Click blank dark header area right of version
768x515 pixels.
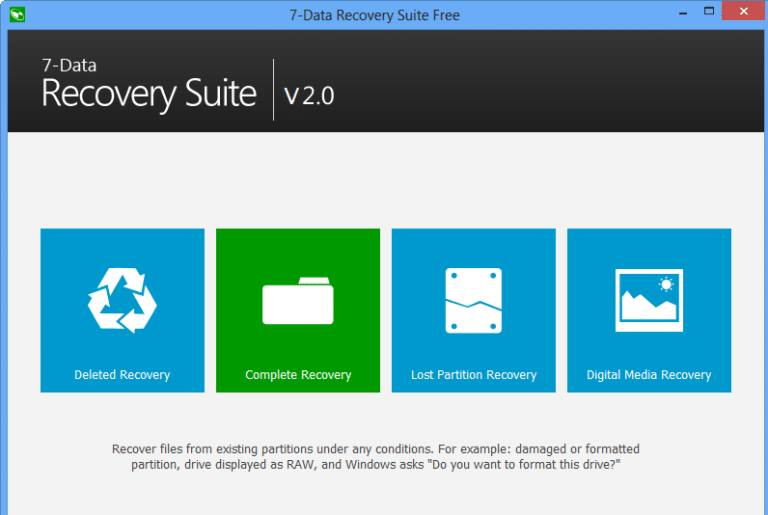(x=549, y=81)
